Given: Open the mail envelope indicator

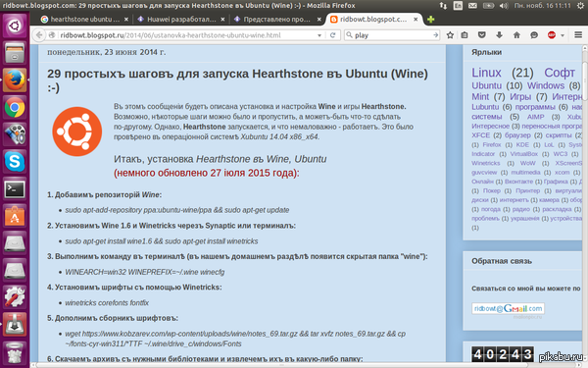Looking at the screenshot, I should pos(472,5).
